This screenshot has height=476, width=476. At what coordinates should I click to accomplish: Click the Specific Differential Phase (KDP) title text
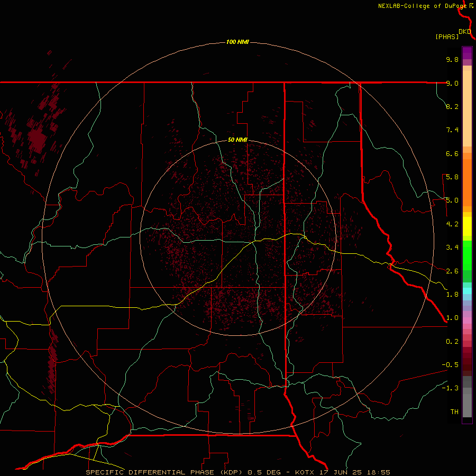pyautogui.click(x=166, y=472)
